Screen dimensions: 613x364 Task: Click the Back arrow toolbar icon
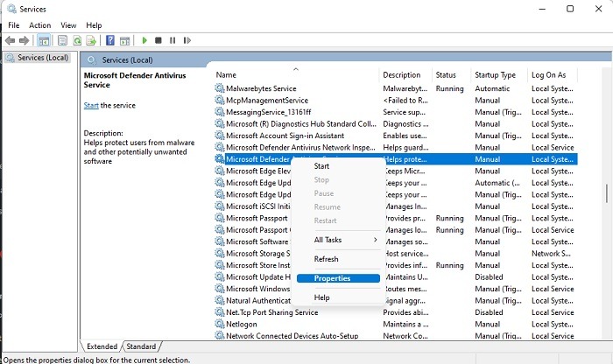11,40
